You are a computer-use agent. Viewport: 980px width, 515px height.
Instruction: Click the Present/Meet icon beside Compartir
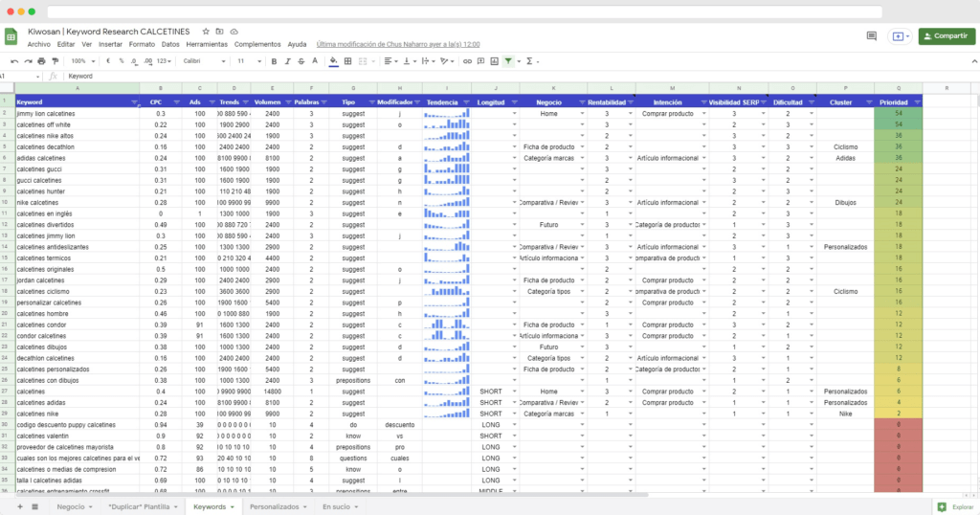click(x=900, y=36)
